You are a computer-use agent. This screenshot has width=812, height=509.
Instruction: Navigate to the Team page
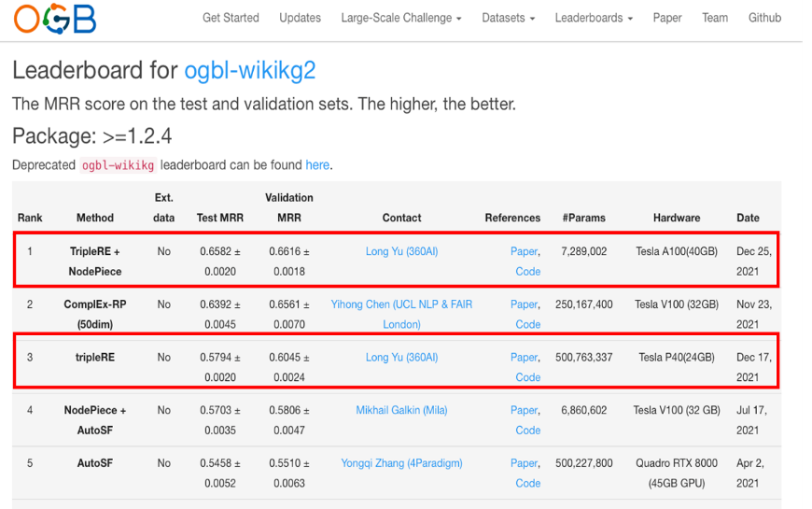point(715,18)
